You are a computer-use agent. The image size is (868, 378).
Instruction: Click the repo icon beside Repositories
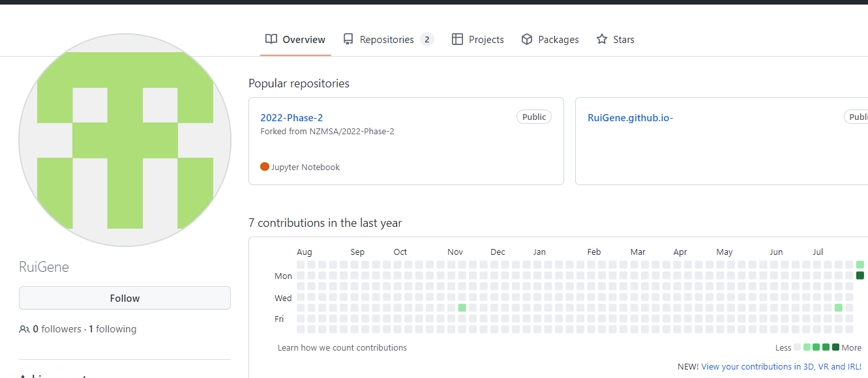[349, 39]
